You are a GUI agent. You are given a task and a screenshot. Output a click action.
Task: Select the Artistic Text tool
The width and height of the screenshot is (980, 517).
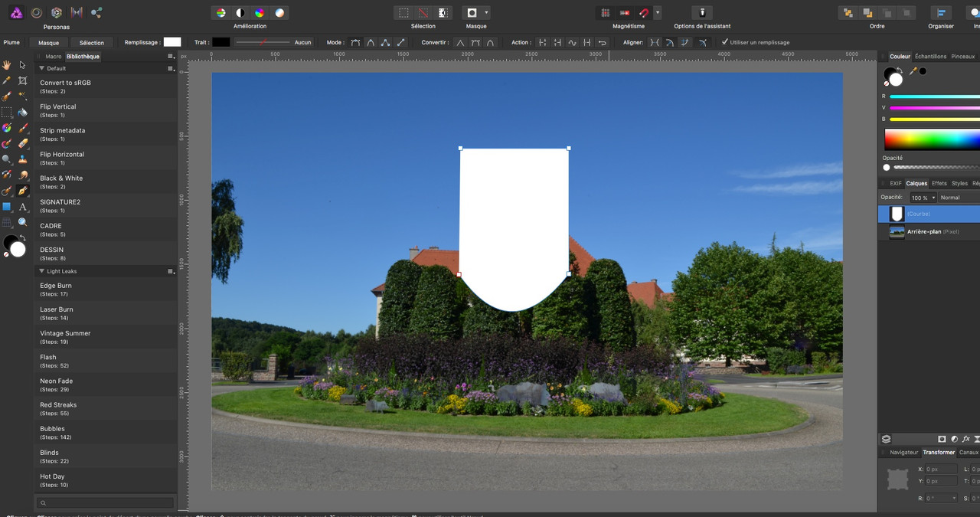pyautogui.click(x=23, y=207)
